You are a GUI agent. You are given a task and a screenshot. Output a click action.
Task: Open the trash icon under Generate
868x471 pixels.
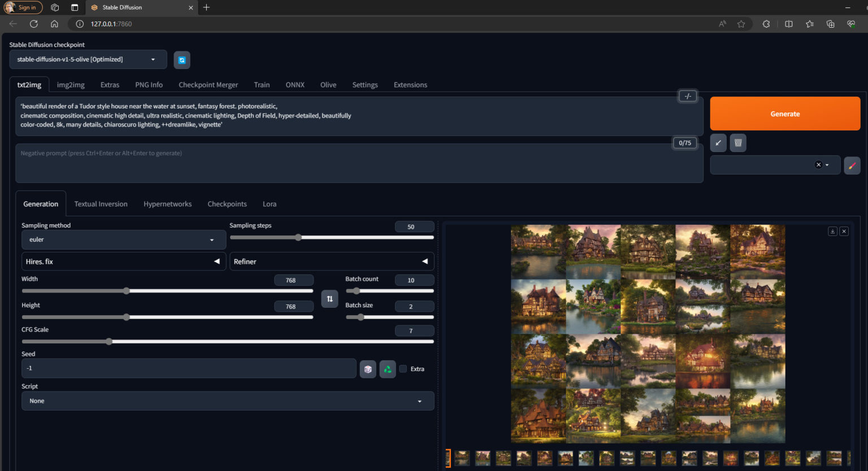coord(738,143)
